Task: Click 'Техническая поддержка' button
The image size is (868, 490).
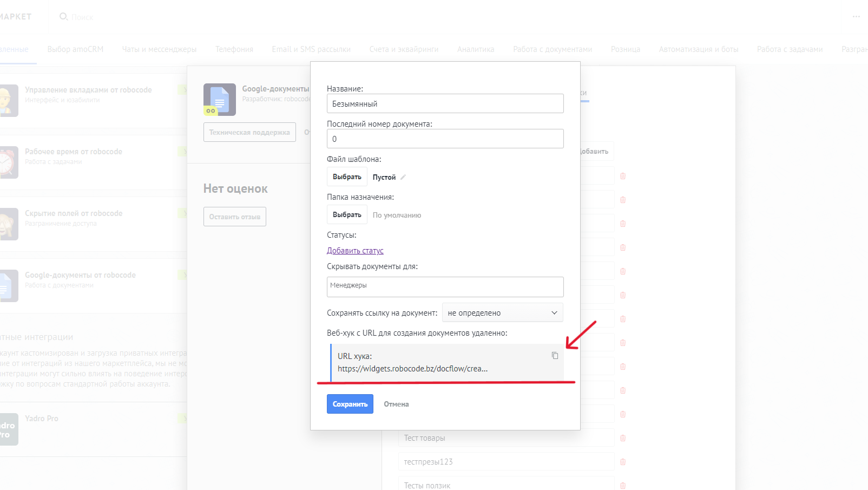Action: (x=249, y=132)
